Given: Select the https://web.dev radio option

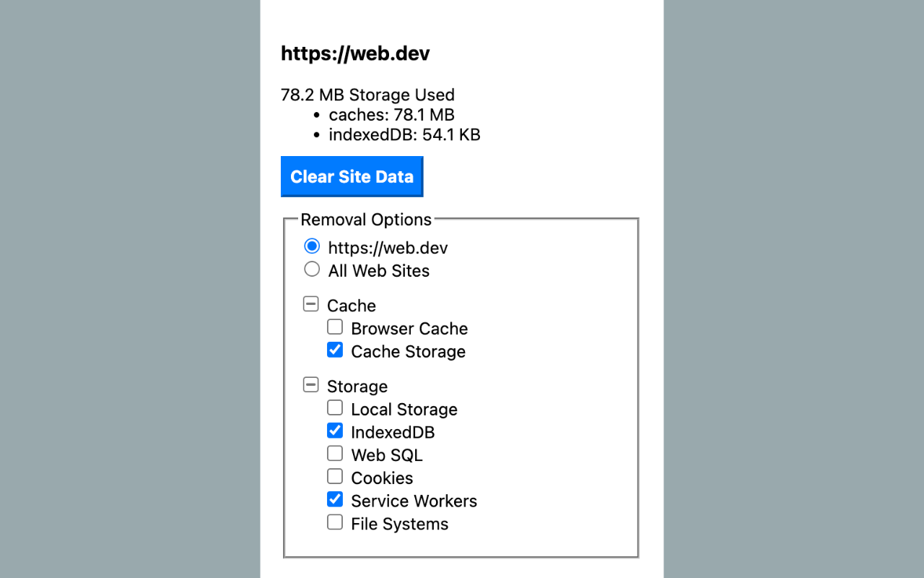Looking at the screenshot, I should [312, 246].
